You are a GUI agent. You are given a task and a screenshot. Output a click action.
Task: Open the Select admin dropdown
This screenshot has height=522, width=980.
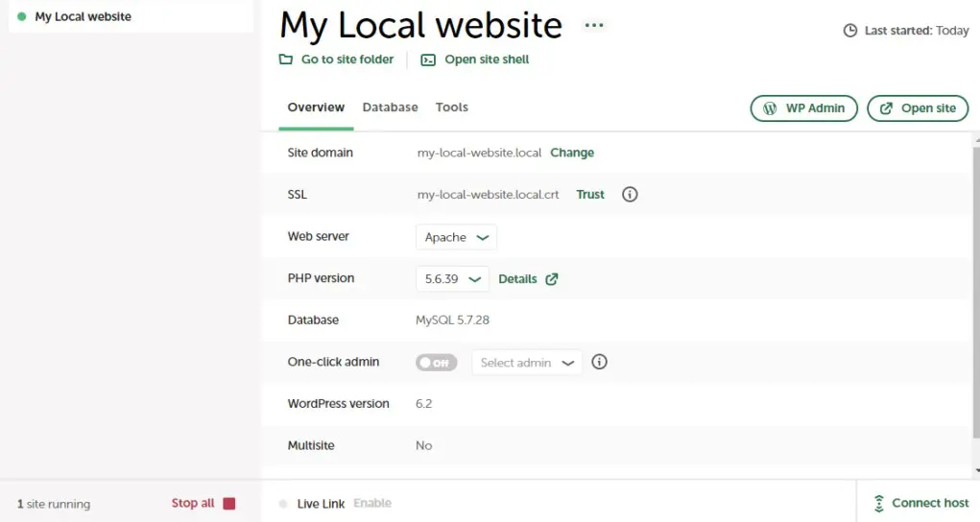click(x=527, y=363)
